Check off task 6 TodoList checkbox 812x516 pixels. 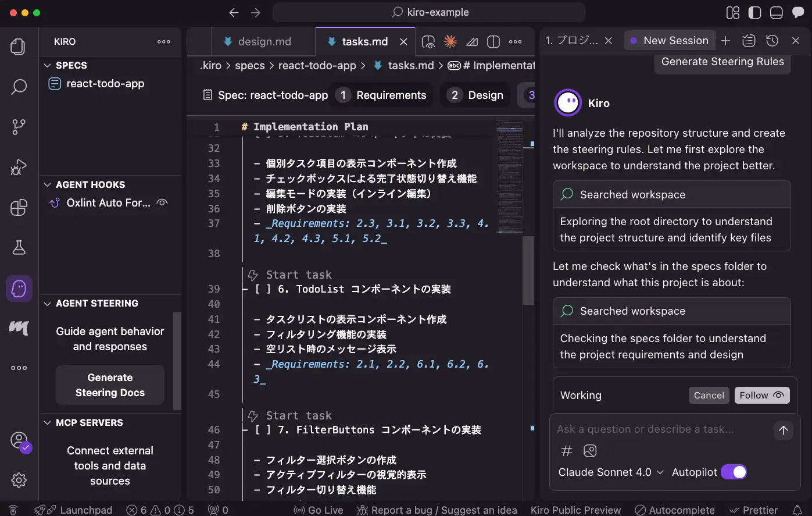pyautogui.click(x=263, y=289)
